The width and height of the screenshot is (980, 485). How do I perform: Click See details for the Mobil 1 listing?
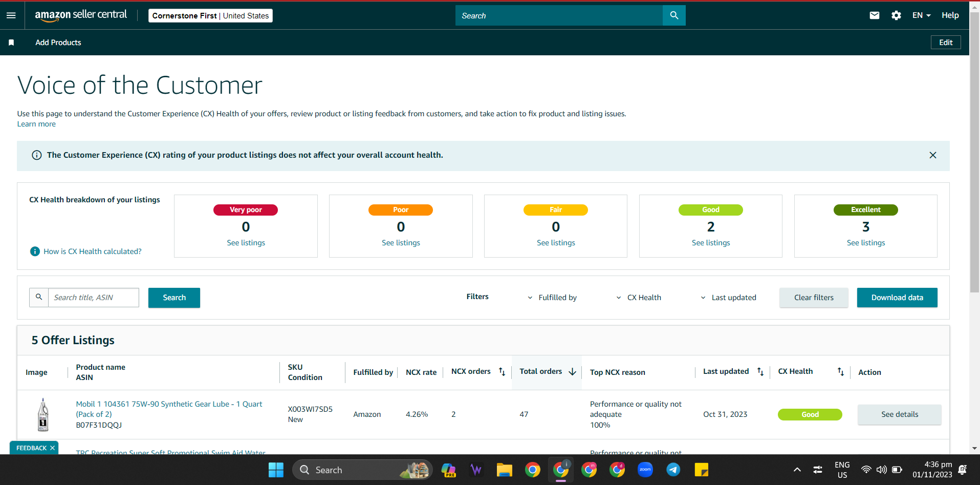point(900,414)
